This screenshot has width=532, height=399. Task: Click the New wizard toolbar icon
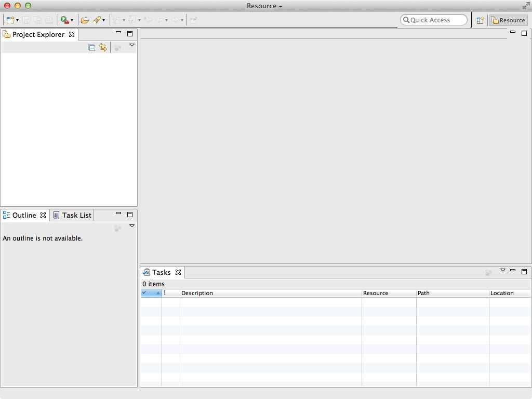(10, 20)
